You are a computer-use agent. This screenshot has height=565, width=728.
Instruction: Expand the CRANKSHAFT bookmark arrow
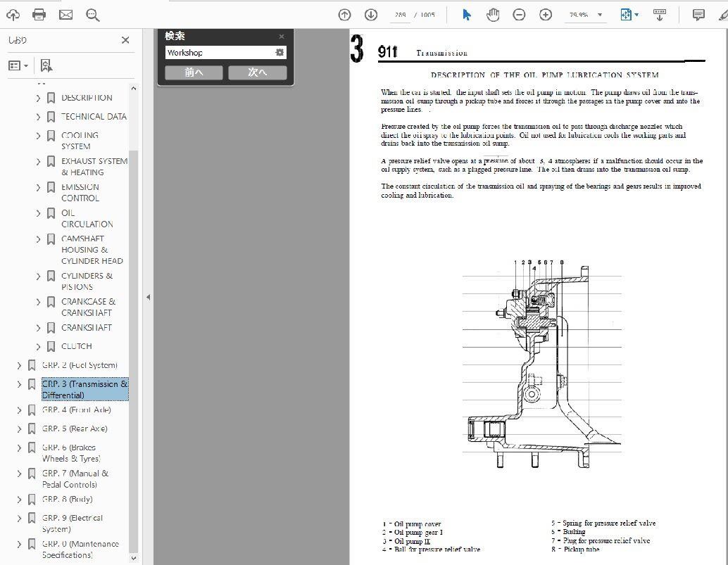tap(39, 328)
